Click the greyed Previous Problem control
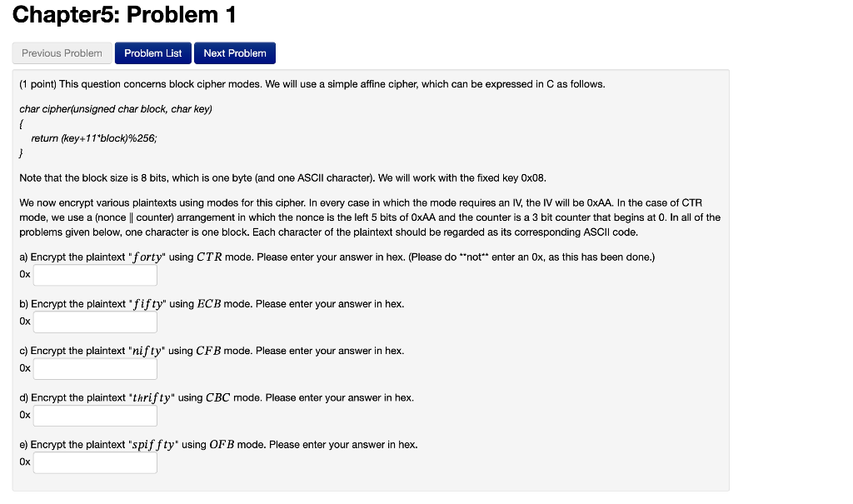This screenshot has width=853, height=504. pos(62,52)
